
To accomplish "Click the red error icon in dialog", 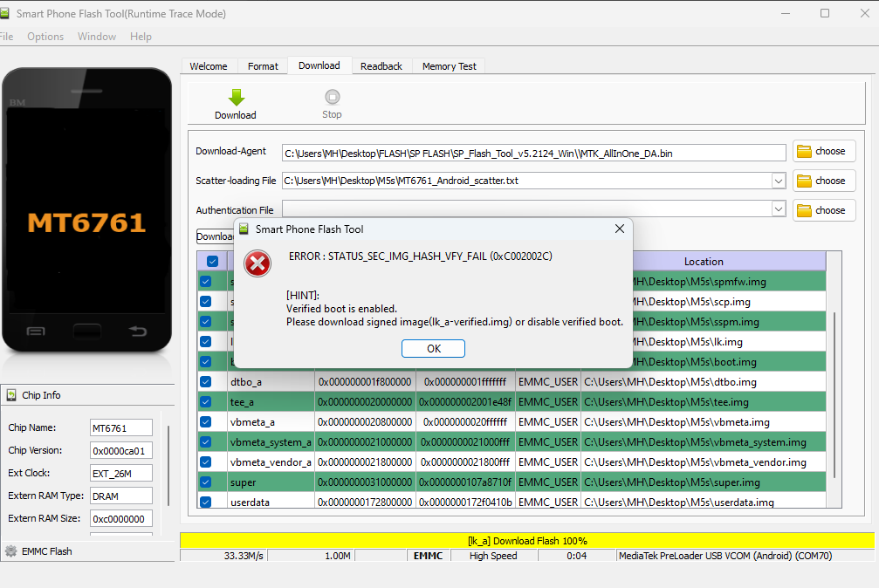I will pos(258,263).
